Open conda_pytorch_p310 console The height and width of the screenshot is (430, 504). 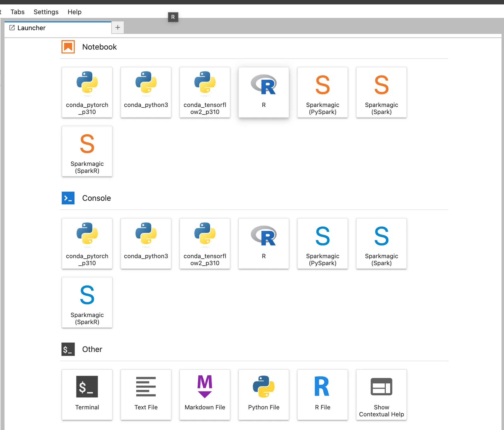87,243
